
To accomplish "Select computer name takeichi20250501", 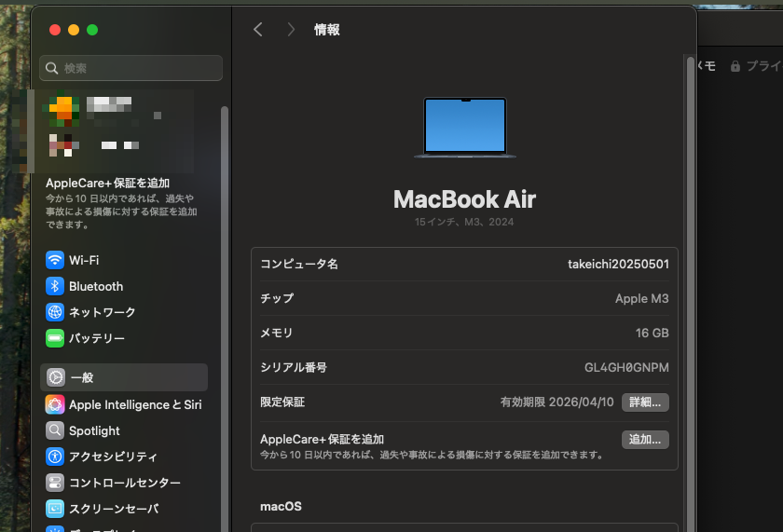I will coord(618,264).
